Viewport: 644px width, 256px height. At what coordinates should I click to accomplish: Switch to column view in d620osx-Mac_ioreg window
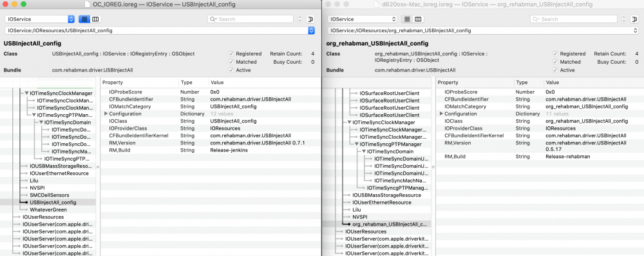pyautogui.click(x=418, y=19)
